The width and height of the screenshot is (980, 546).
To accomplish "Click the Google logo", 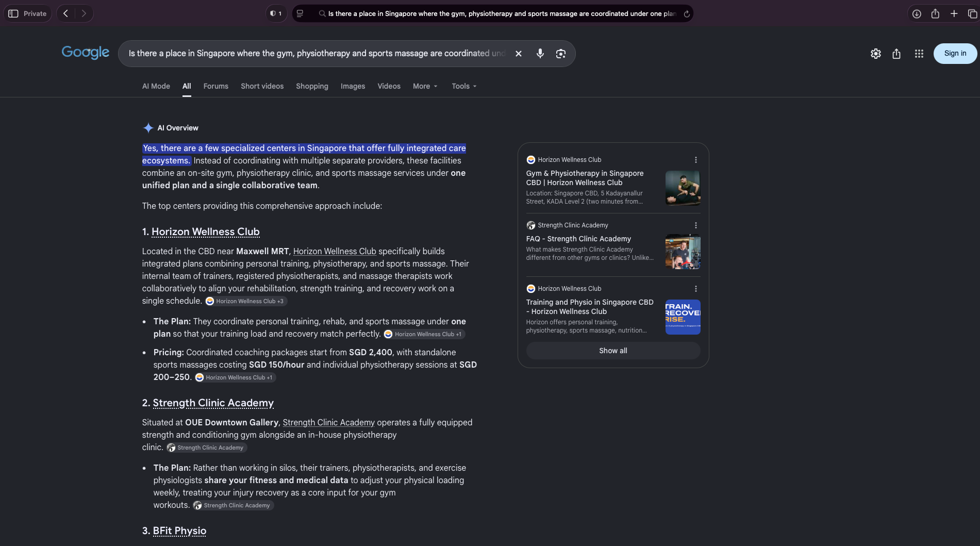I will pyautogui.click(x=86, y=53).
